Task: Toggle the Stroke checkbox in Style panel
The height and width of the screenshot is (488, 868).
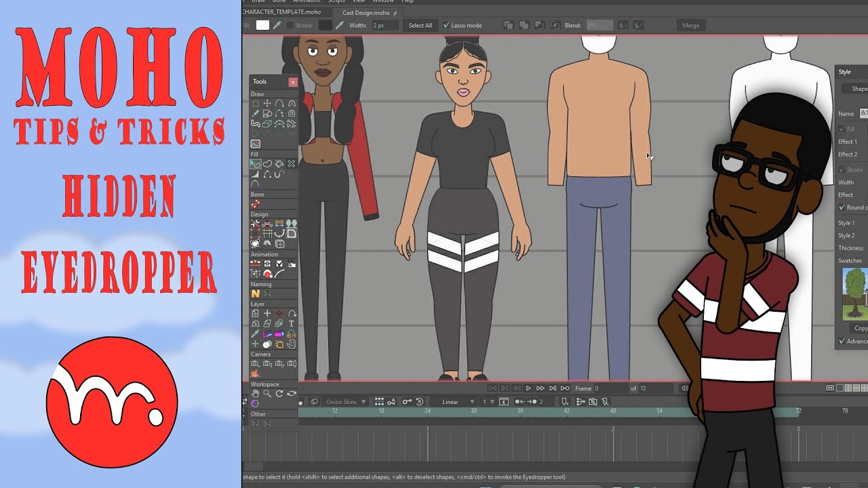Action: (842, 169)
